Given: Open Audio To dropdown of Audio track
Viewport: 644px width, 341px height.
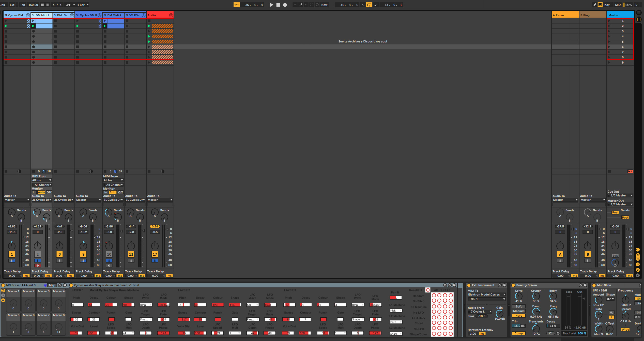Looking at the screenshot, I should [160, 200].
